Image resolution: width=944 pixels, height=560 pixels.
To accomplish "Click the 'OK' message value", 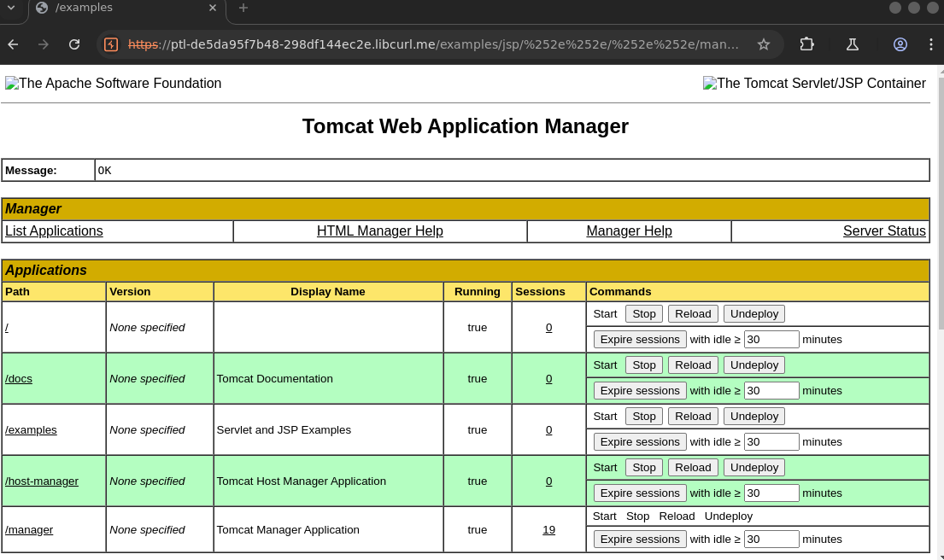I will click(x=105, y=170).
